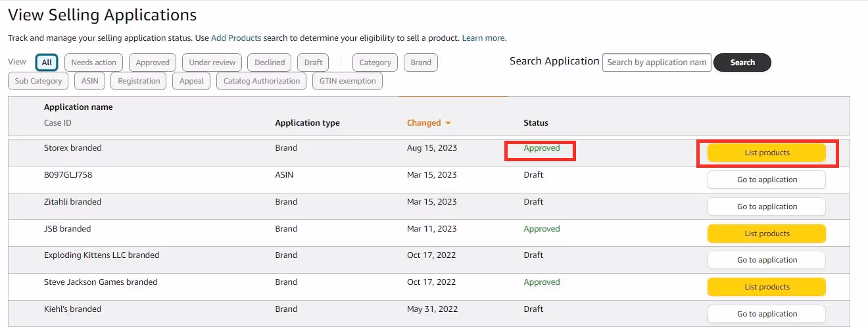
Task: Sort table by Changed column arrow
Action: [448, 123]
